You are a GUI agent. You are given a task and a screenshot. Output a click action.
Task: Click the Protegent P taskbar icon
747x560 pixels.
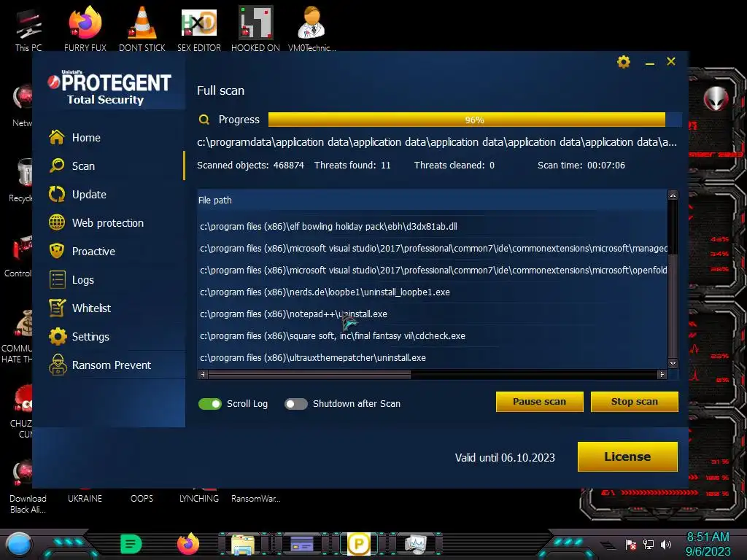358,544
